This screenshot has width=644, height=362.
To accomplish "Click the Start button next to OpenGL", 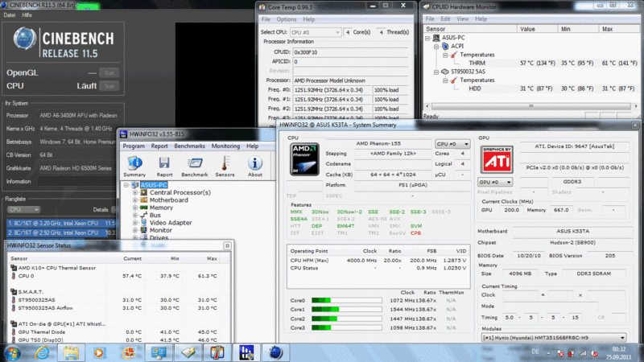I will (x=109, y=73).
